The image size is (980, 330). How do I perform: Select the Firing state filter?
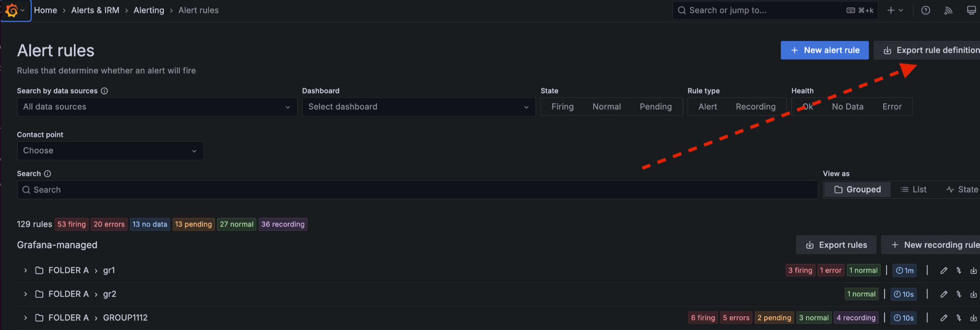pyautogui.click(x=562, y=107)
